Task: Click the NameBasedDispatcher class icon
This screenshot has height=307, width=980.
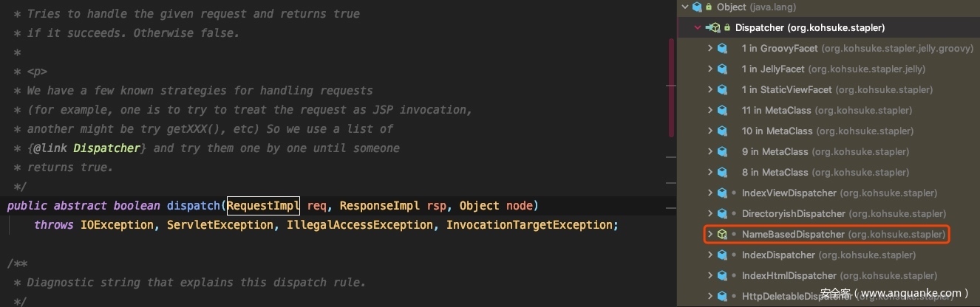Action: click(723, 234)
